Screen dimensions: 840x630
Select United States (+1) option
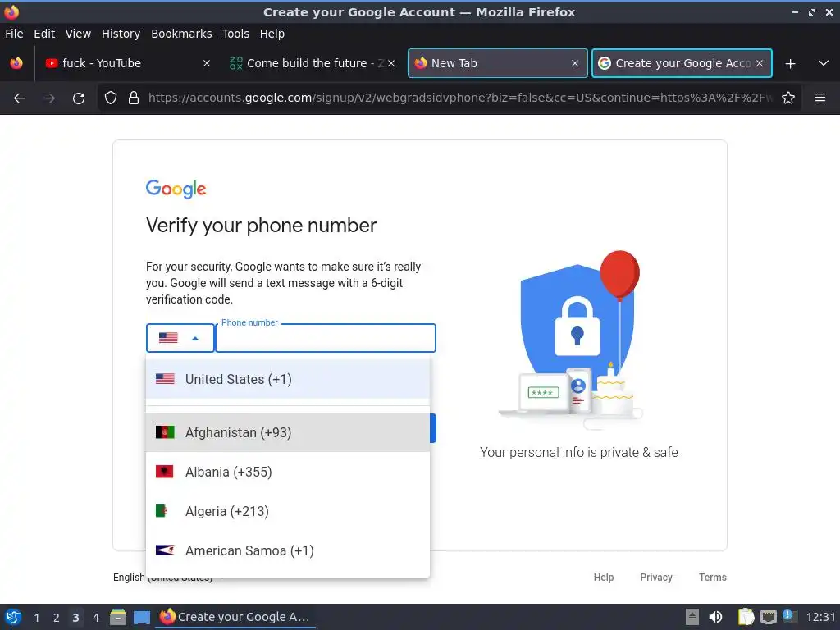288,379
